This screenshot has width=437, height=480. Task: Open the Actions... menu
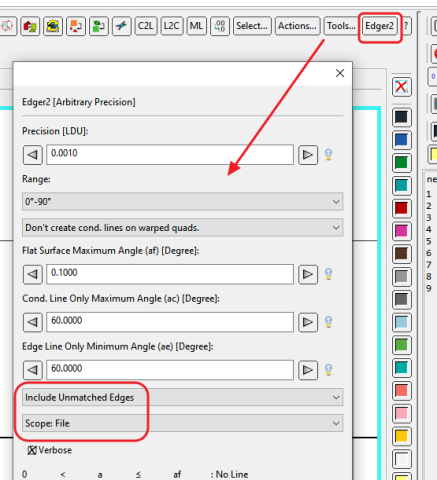297,26
